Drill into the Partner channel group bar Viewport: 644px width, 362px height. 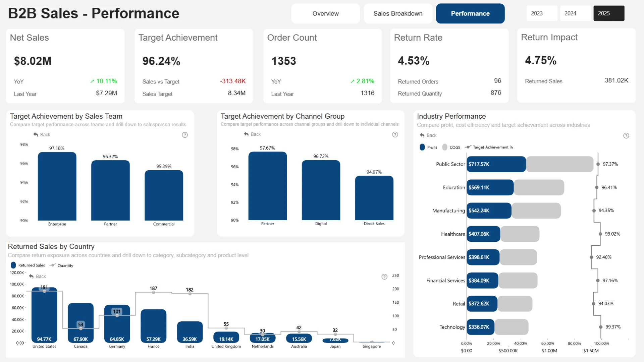268,186
